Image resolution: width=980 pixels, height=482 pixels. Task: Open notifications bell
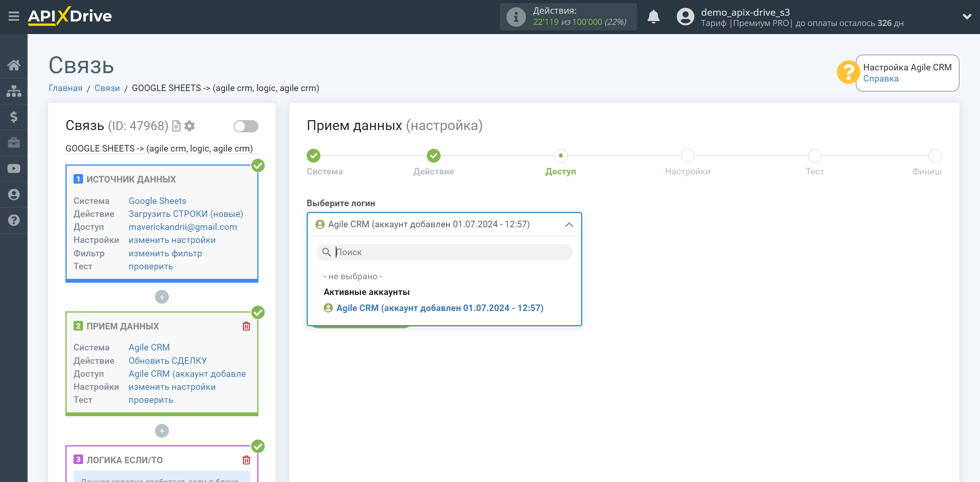(653, 17)
